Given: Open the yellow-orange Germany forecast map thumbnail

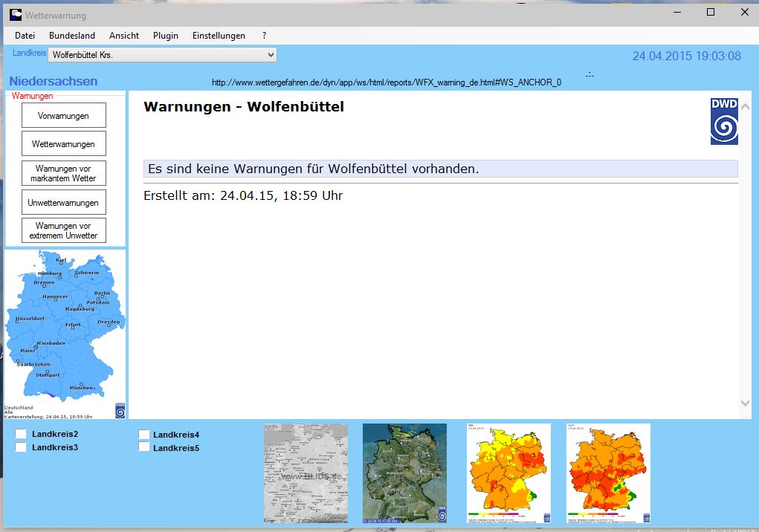Looking at the screenshot, I should click(508, 473).
